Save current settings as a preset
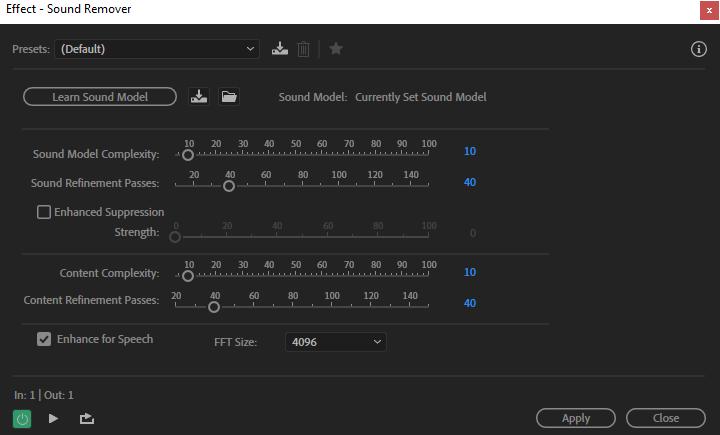Image resolution: width=720 pixels, height=435 pixels. click(280, 48)
